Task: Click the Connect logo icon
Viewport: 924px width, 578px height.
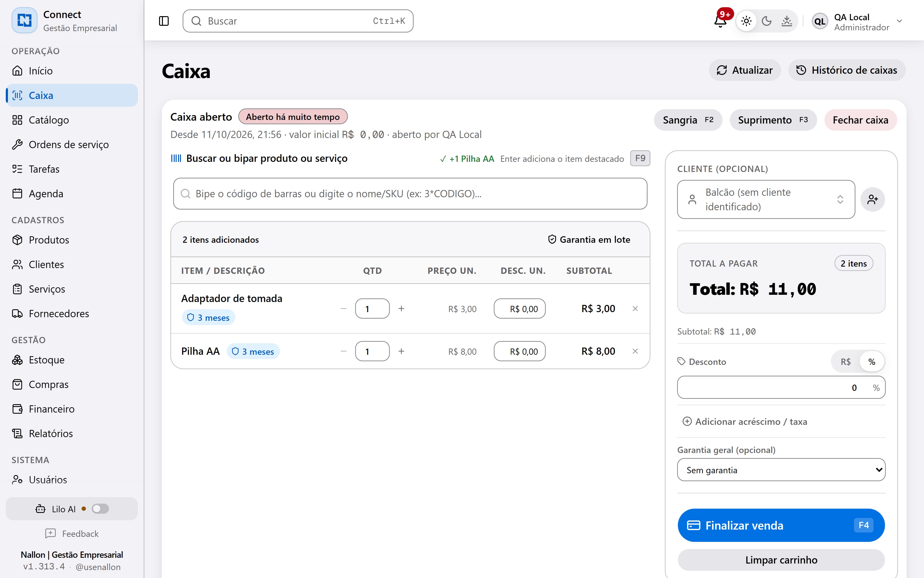Action: click(25, 20)
